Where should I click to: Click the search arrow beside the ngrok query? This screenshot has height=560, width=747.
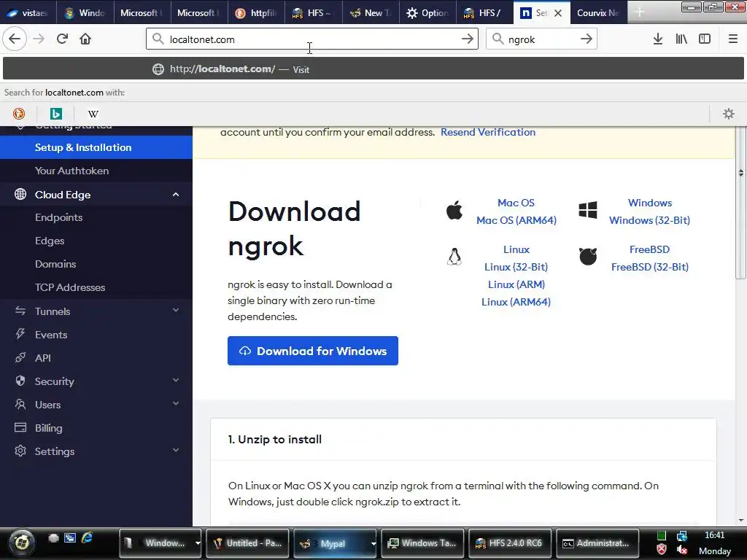click(x=587, y=39)
